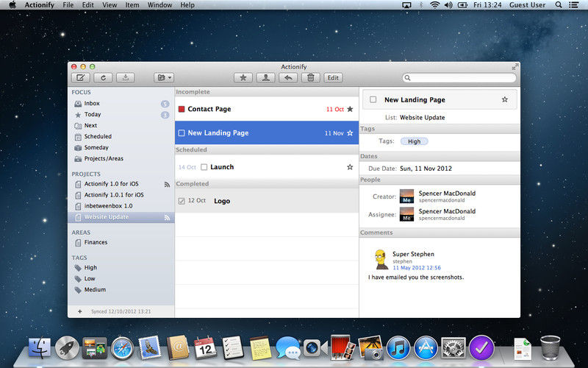Image resolution: width=588 pixels, height=368 pixels.
Task: Toggle star in the detail pane header
Action: pos(505,99)
